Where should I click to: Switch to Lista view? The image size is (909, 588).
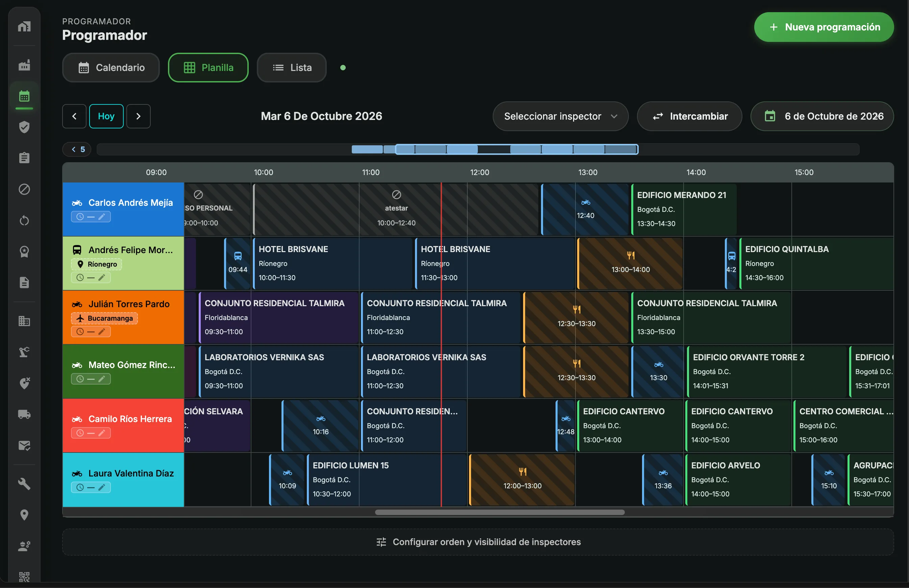click(292, 68)
